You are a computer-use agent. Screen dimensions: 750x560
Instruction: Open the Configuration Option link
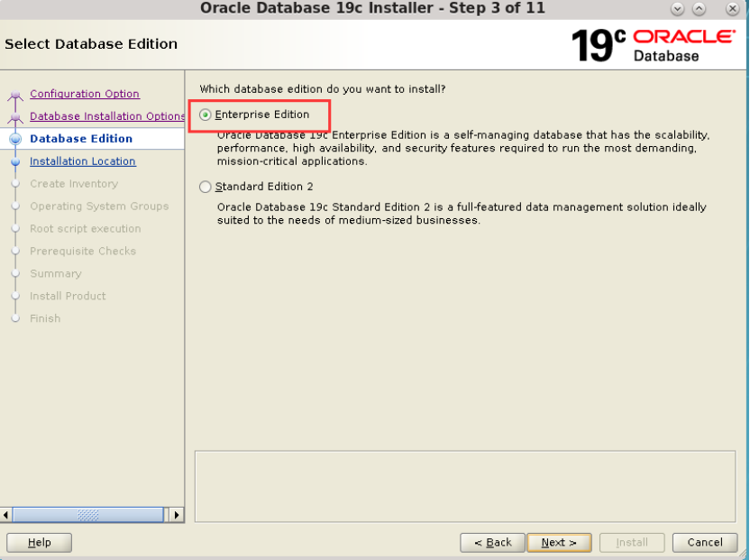[84, 94]
